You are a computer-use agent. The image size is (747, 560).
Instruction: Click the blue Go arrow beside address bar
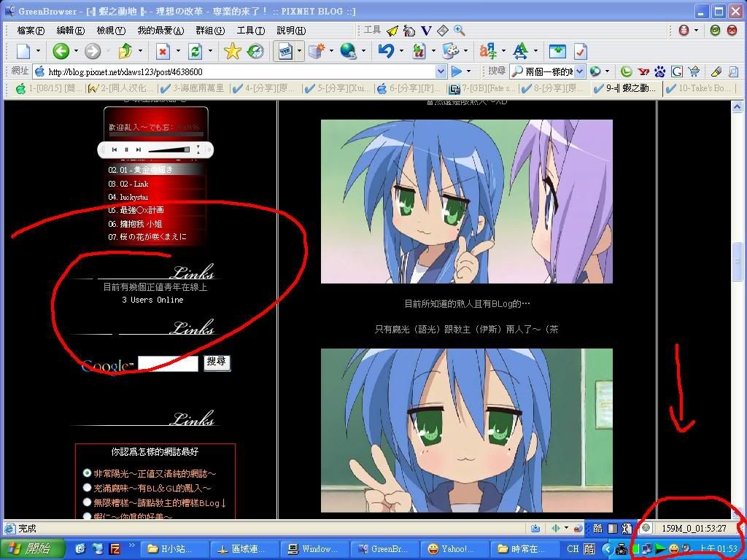tap(457, 71)
